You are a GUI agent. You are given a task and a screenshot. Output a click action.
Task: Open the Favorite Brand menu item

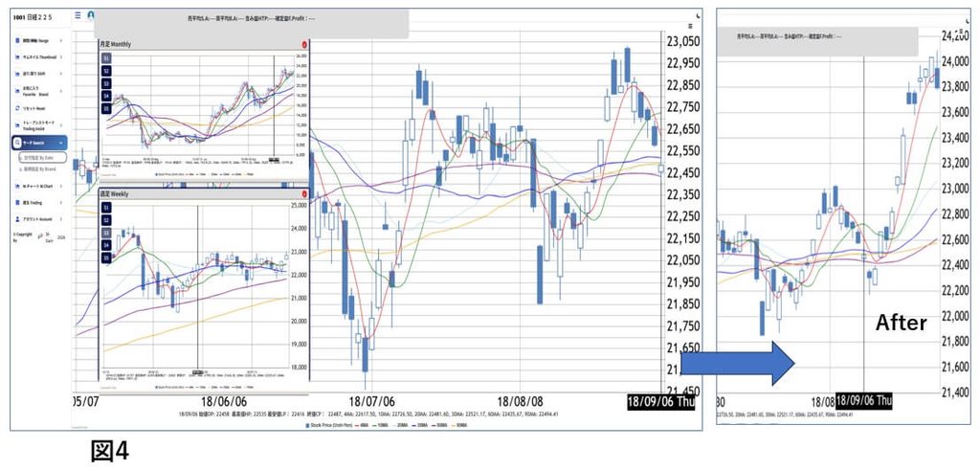pos(38,91)
